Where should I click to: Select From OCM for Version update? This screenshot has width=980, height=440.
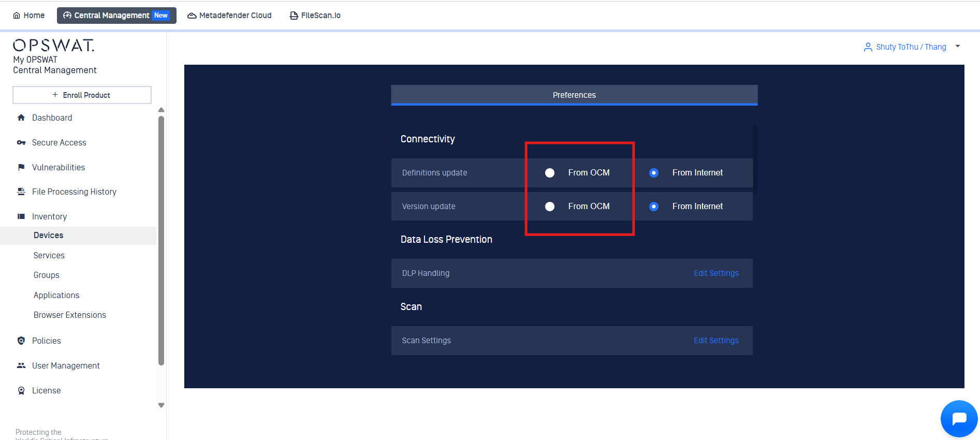(x=550, y=207)
